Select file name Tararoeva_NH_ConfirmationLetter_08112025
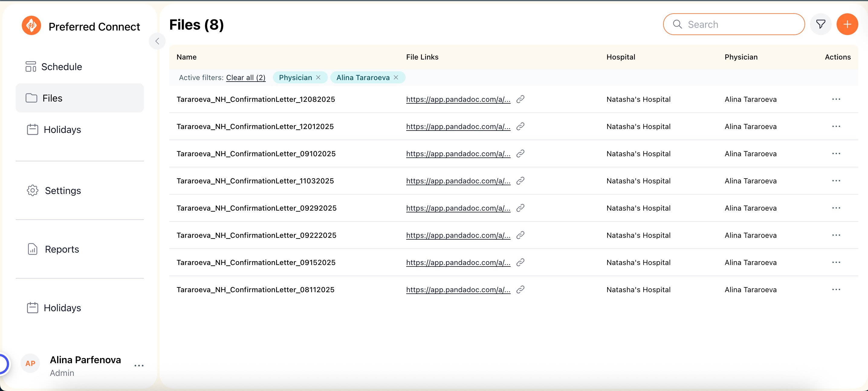The image size is (868, 391). tap(255, 290)
